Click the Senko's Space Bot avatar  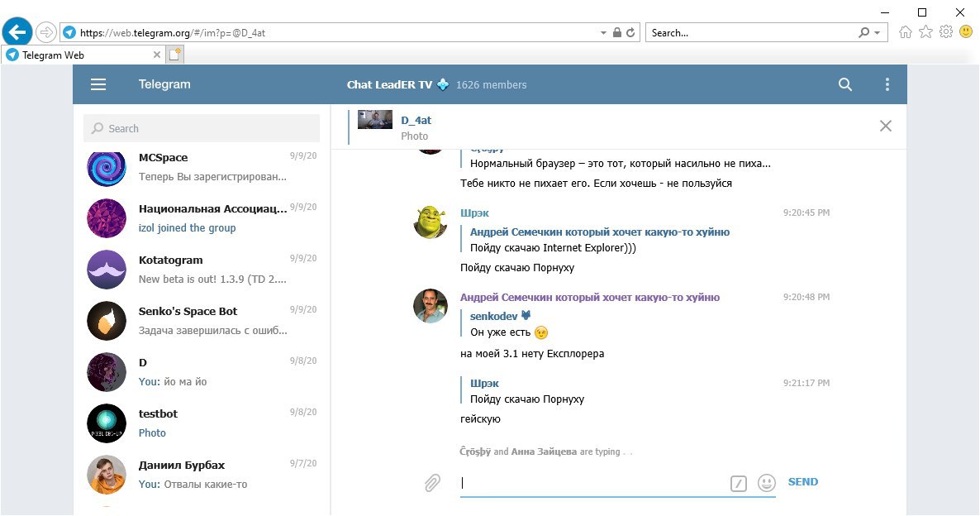click(x=107, y=321)
